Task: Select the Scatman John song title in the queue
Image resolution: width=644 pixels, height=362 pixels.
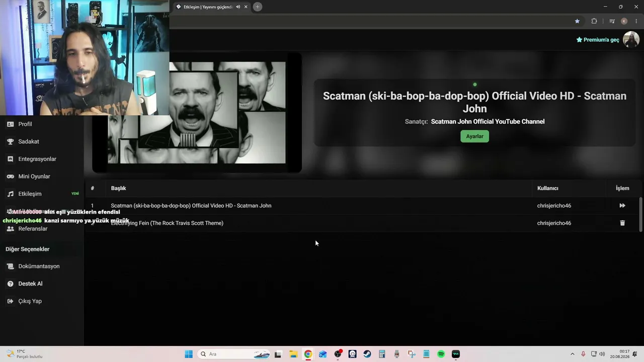Action: pyautogui.click(x=191, y=206)
